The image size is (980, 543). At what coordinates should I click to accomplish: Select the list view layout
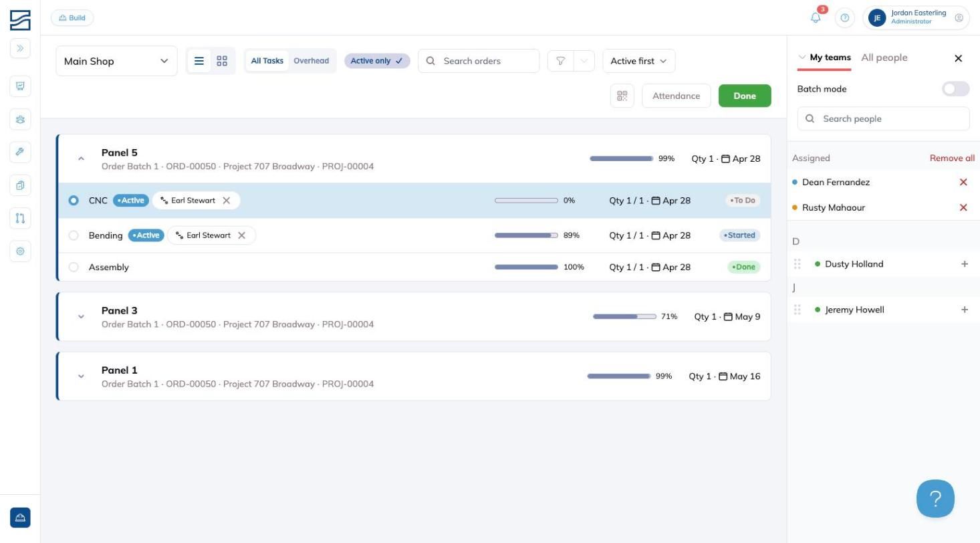click(x=199, y=61)
